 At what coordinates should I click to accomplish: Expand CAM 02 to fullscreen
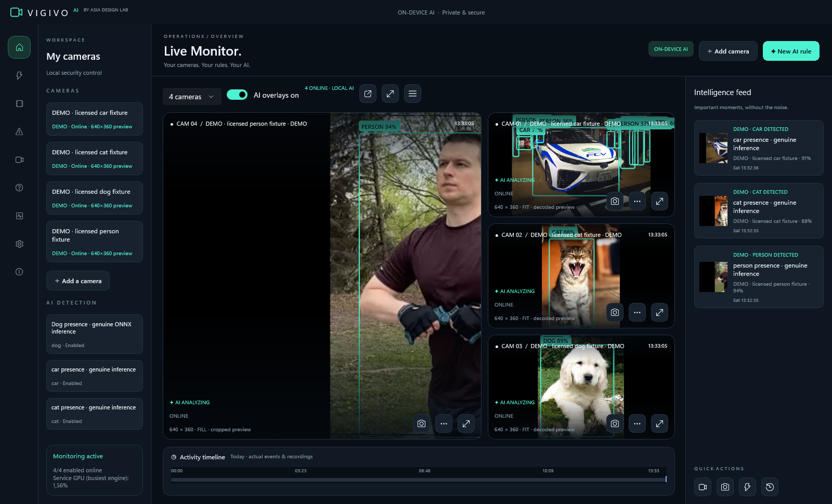pos(659,312)
